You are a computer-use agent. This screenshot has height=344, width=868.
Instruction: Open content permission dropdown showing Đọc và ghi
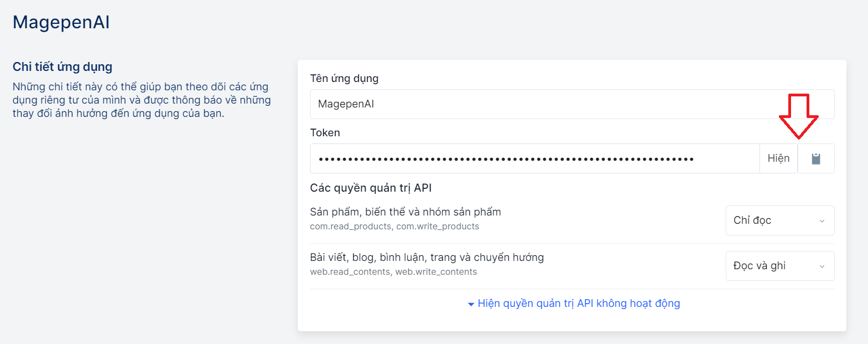point(780,266)
